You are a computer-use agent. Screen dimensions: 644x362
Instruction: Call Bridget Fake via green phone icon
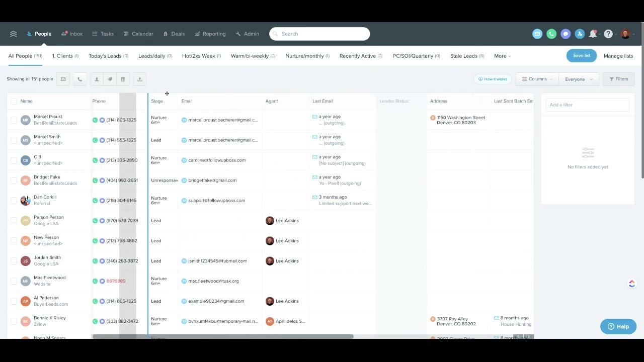(95, 180)
